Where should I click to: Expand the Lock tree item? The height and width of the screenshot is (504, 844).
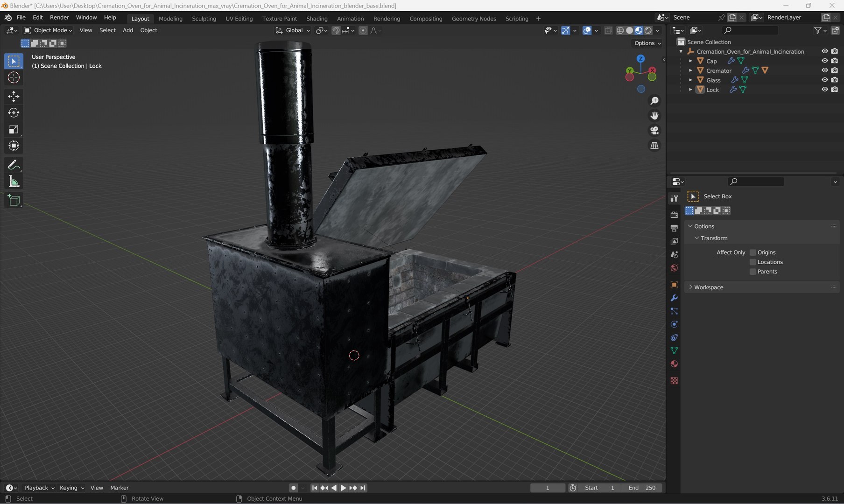coord(690,90)
